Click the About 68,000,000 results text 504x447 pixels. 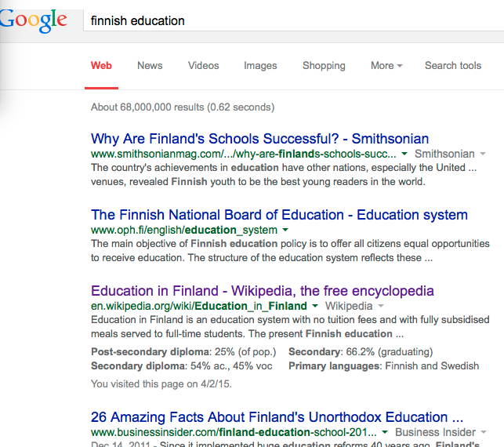[183, 107]
